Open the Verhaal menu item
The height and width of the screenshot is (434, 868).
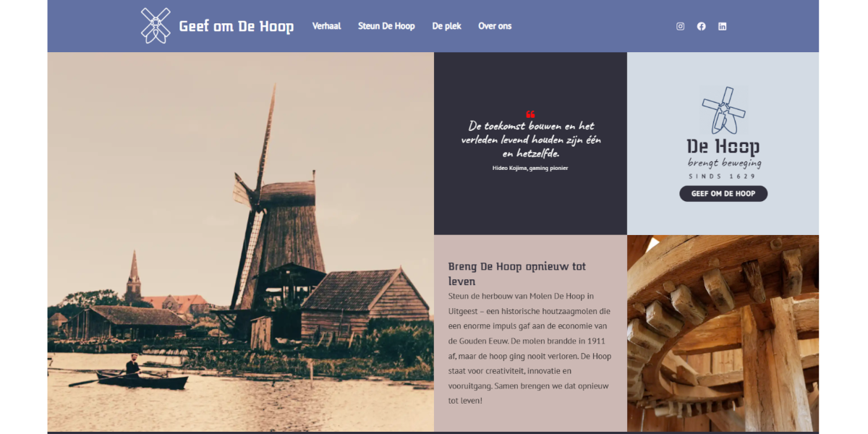326,26
